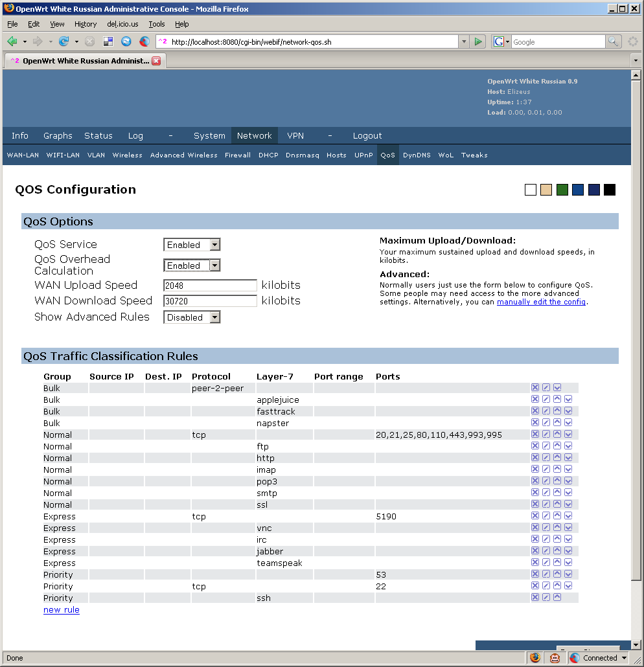The image size is (644, 667).
Task: Edit the ftp Normal rule
Action: 546,446
